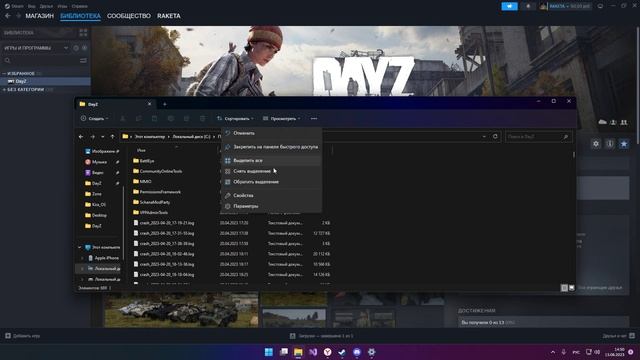Click the Explorer search box
The image size is (640, 360).
[x=538, y=137]
